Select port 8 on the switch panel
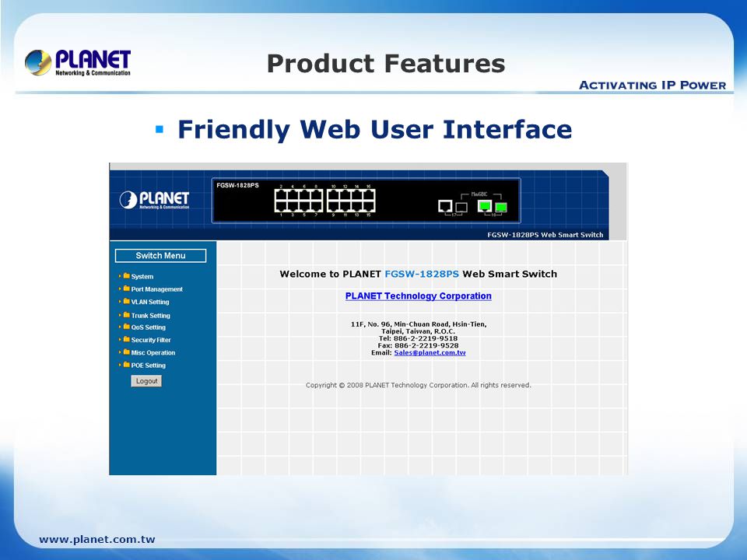 (317, 194)
